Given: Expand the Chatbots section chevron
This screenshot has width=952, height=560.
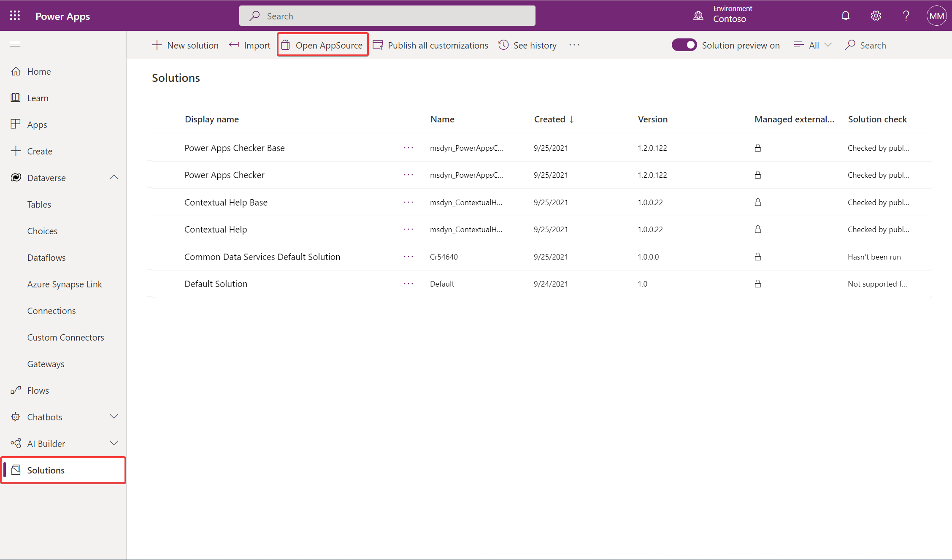Looking at the screenshot, I should 114,417.
